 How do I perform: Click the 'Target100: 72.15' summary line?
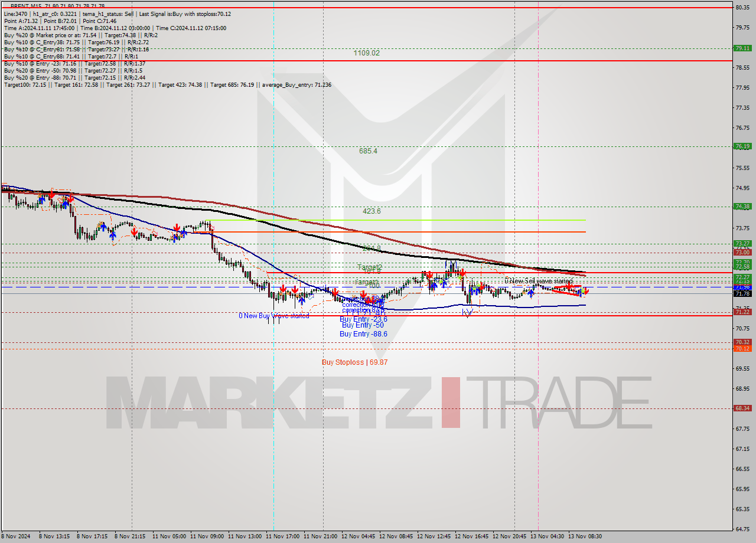pyautogui.click(x=167, y=84)
